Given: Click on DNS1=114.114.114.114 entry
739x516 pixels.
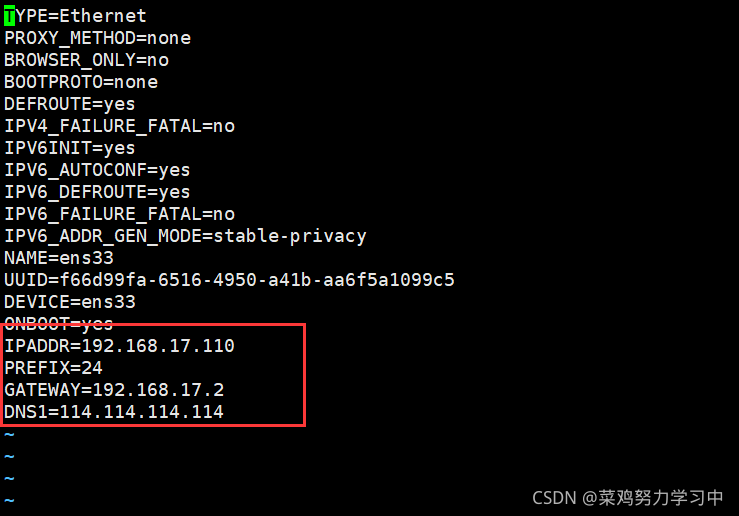Looking at the screenshot, I should [x=113, y=412].
